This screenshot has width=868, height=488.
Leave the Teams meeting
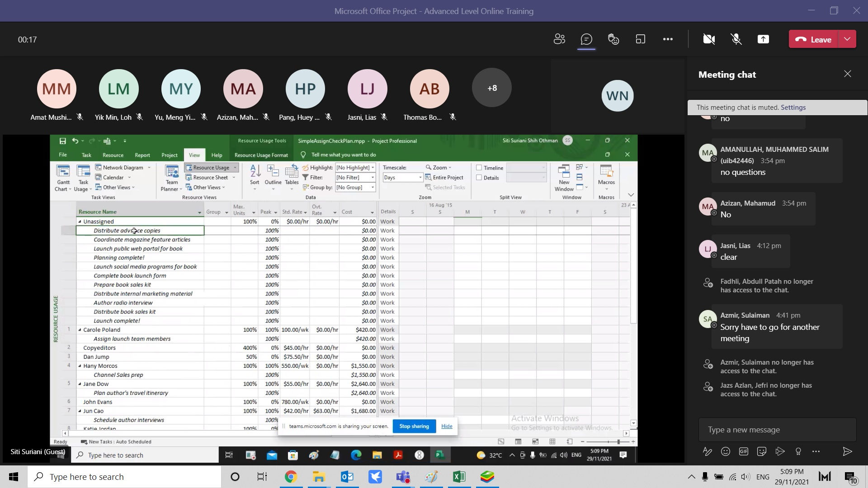(x=813, y=39)
